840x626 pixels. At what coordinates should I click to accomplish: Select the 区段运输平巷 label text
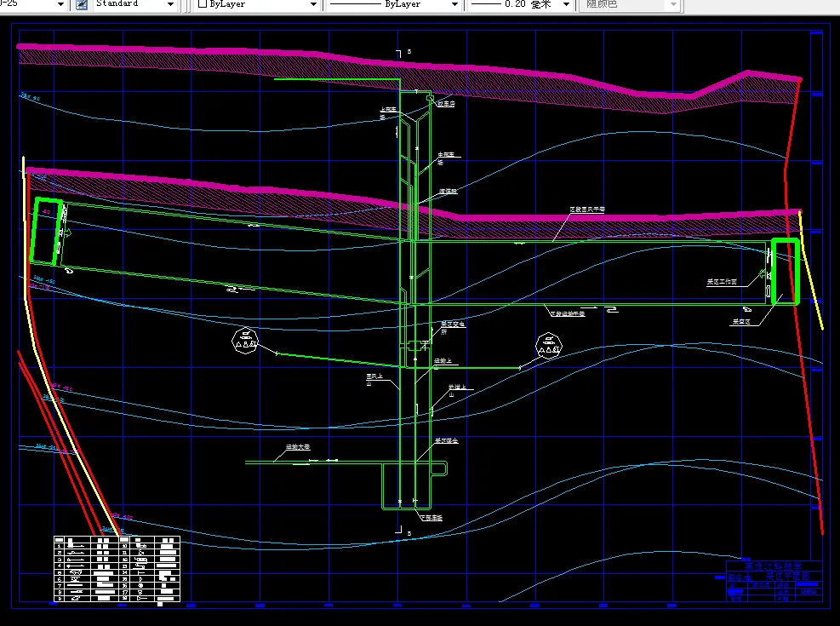pos(568,313)
